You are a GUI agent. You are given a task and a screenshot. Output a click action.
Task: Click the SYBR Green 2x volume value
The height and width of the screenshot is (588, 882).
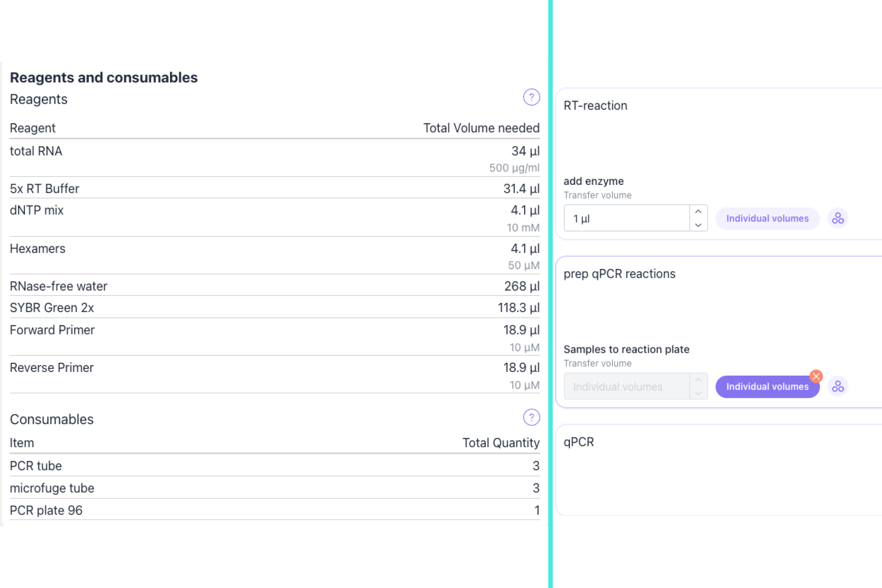tap(518, 308)
